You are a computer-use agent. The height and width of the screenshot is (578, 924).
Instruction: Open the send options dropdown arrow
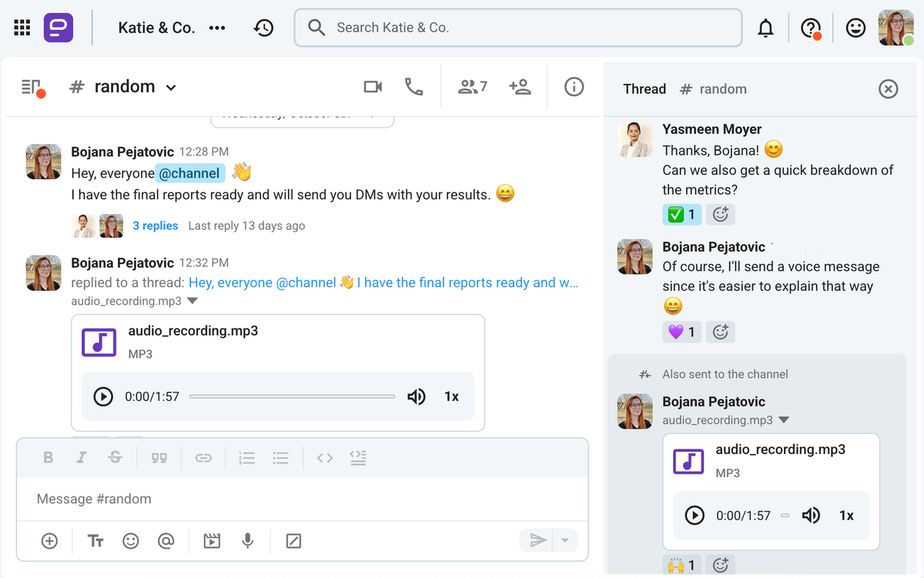tap(565, 540)
